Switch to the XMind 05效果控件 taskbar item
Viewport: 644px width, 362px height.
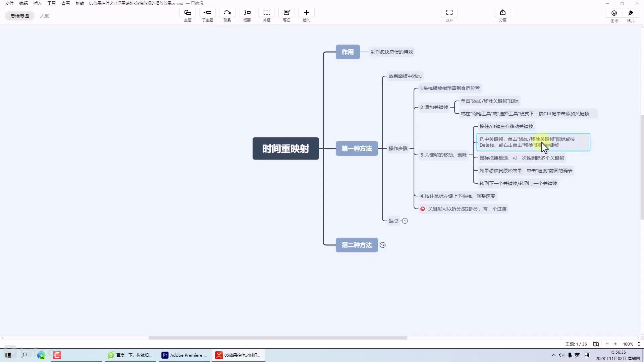[238, 355]
